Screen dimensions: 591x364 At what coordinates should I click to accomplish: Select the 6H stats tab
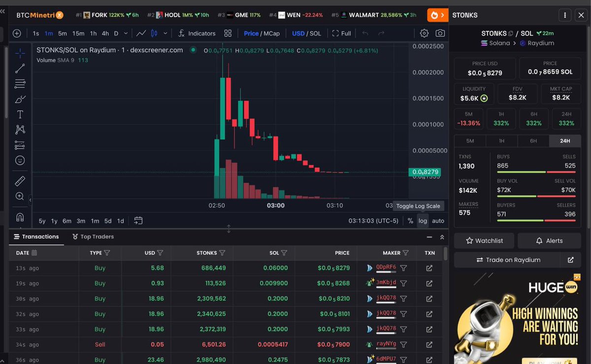pyautogui.click(x=533, y=141)
